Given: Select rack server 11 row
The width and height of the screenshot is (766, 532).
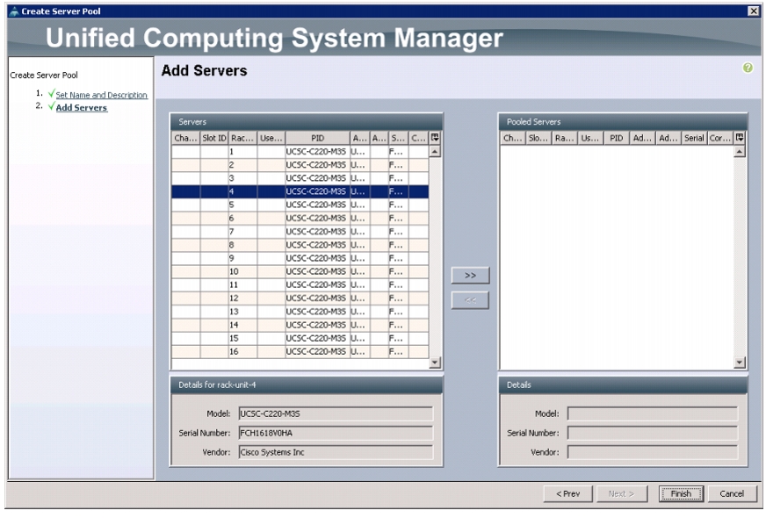Looking at the screenshot, I should point(300,285).
